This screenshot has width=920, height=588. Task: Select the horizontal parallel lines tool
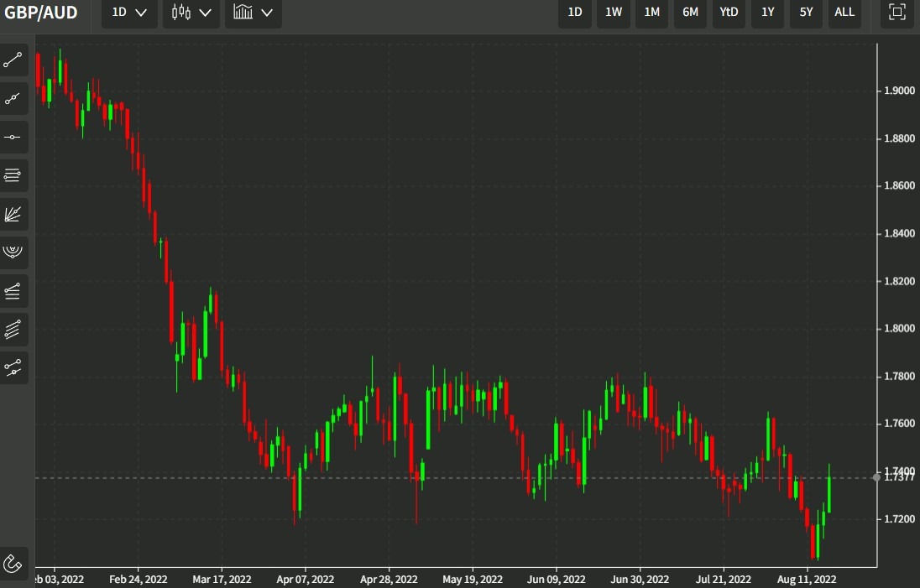(x=13, y=175)
